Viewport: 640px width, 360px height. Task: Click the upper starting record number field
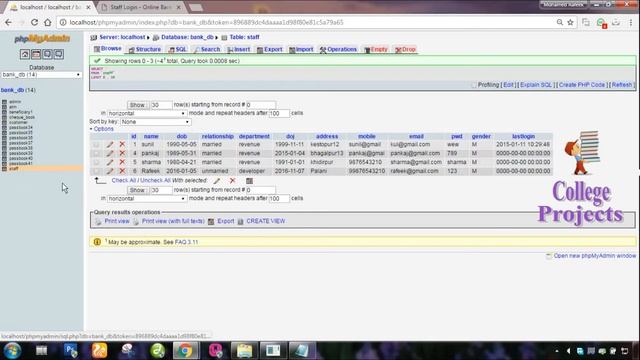261,105
